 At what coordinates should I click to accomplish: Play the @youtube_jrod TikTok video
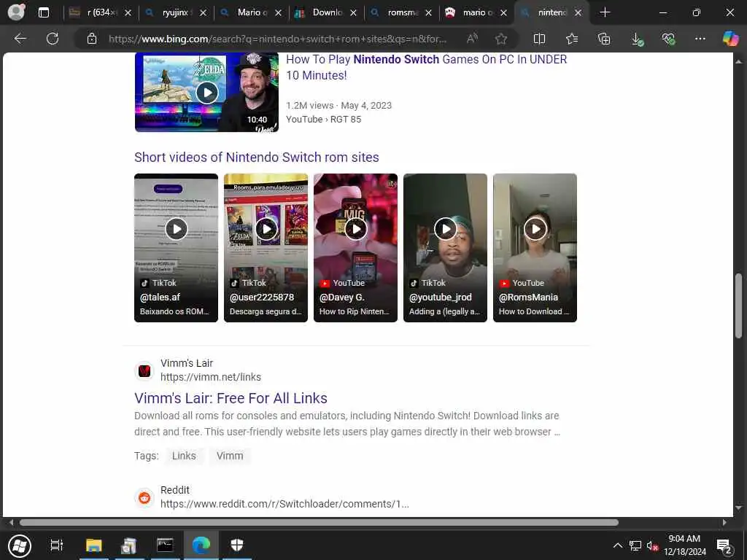pyautogui.click(x=446, y=248)
